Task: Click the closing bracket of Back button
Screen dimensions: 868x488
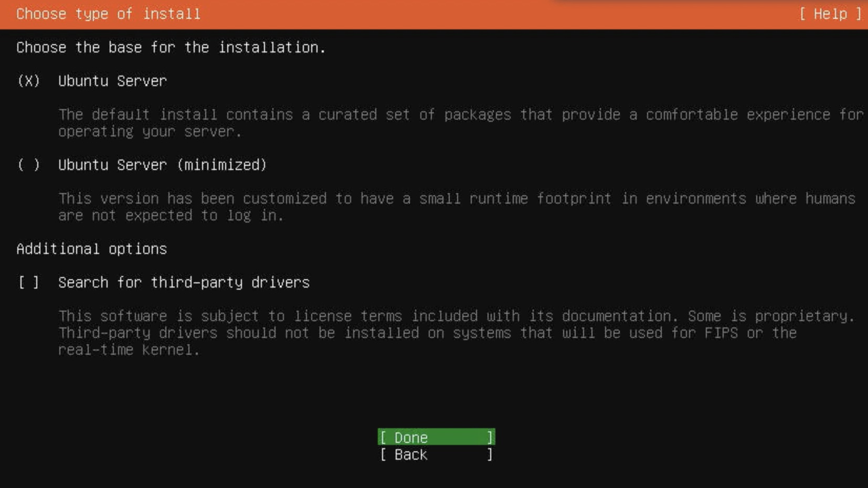Action: (x=490, y=454)
